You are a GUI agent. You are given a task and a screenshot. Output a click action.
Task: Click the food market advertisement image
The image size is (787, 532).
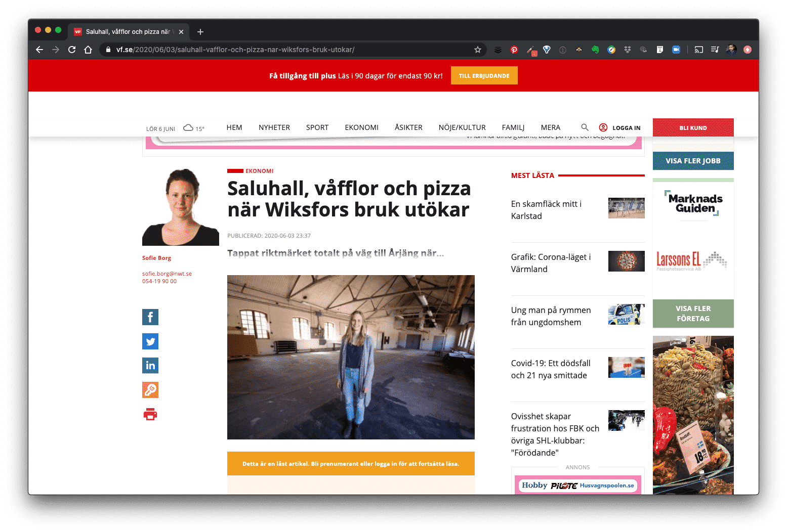pyautogui.click(x=693, y=415)
